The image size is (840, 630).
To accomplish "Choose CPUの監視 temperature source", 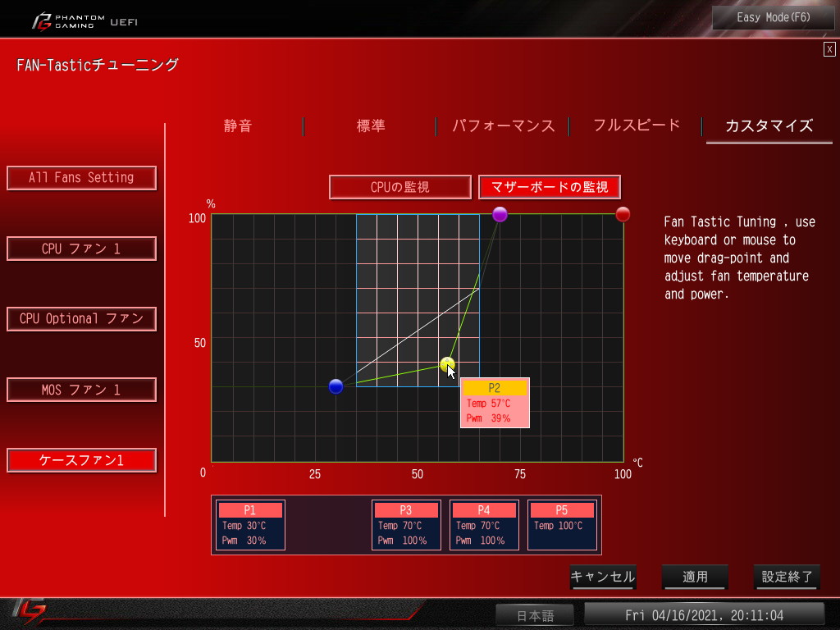I will point(400,187).
